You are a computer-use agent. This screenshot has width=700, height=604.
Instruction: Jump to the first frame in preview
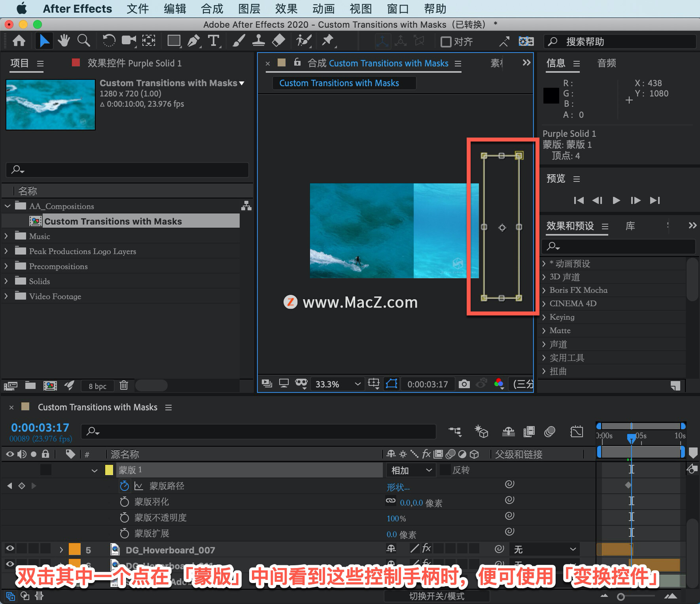tap(579, 200)
